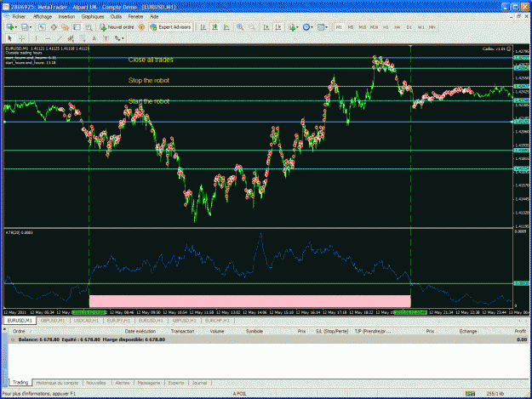The height and width of the screenshot is (399, 532).
Task: Select the M1 timeframe button
Action: click(x=339, y=27)
